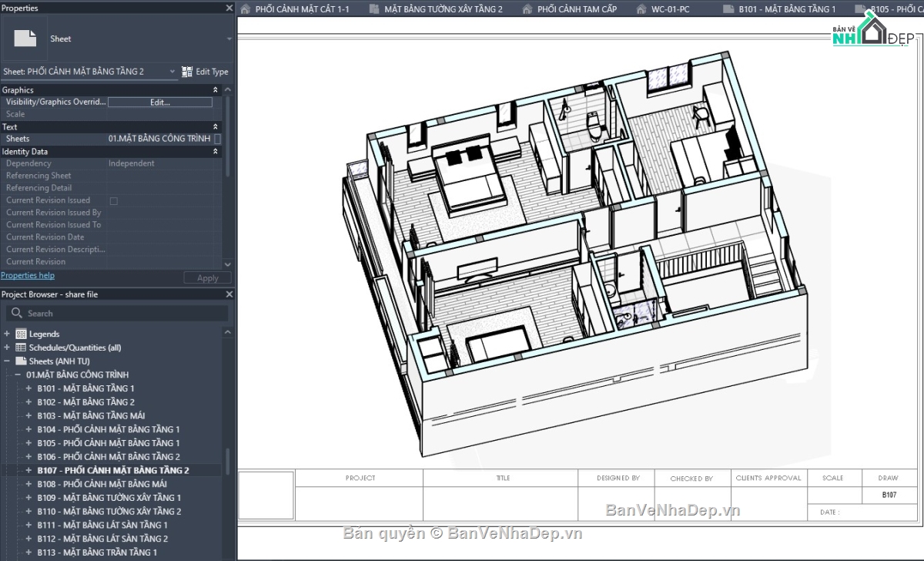Close the Properties panel

click(229, 8)
